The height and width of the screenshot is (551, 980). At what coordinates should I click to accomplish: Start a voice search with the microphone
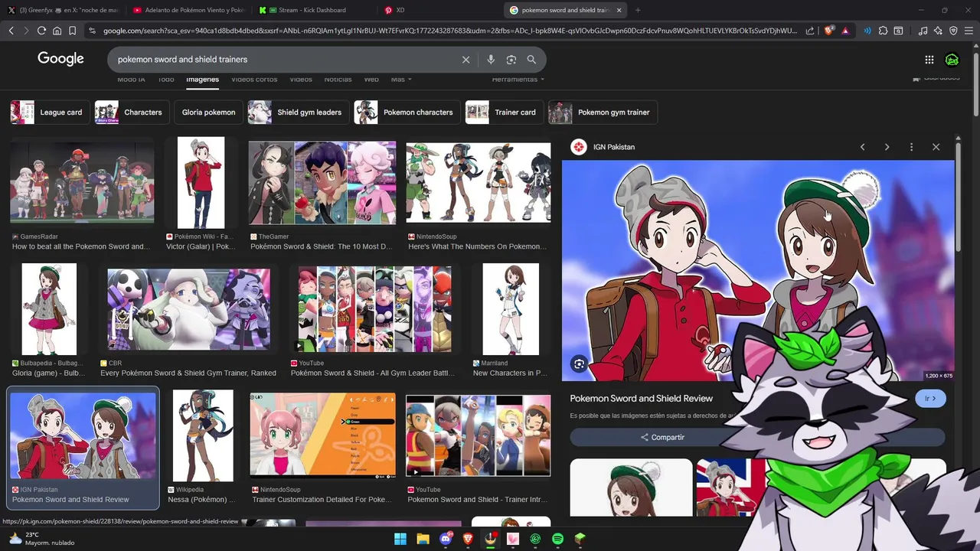pyautogui.click(x=491, y=59)
